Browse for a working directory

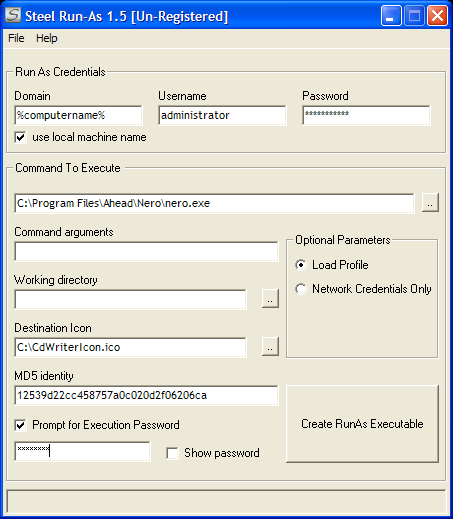pyautogui.click(x=270, y=299)
